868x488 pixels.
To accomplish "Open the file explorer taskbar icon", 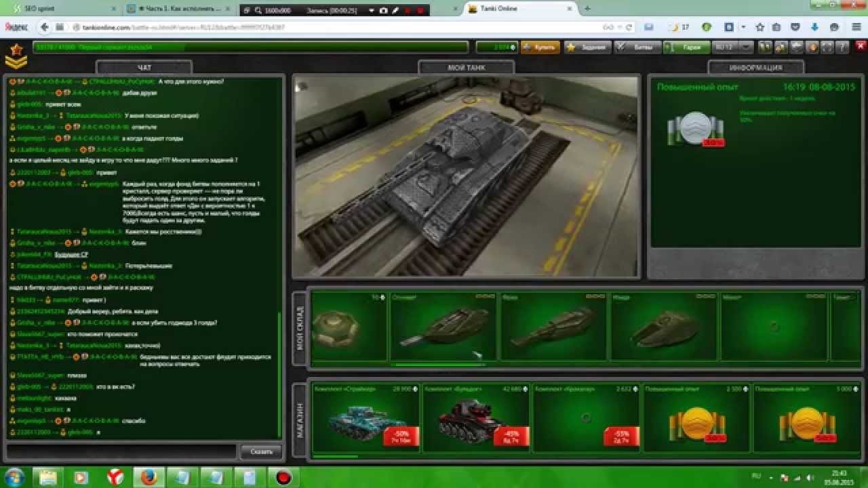I will 47,477.
